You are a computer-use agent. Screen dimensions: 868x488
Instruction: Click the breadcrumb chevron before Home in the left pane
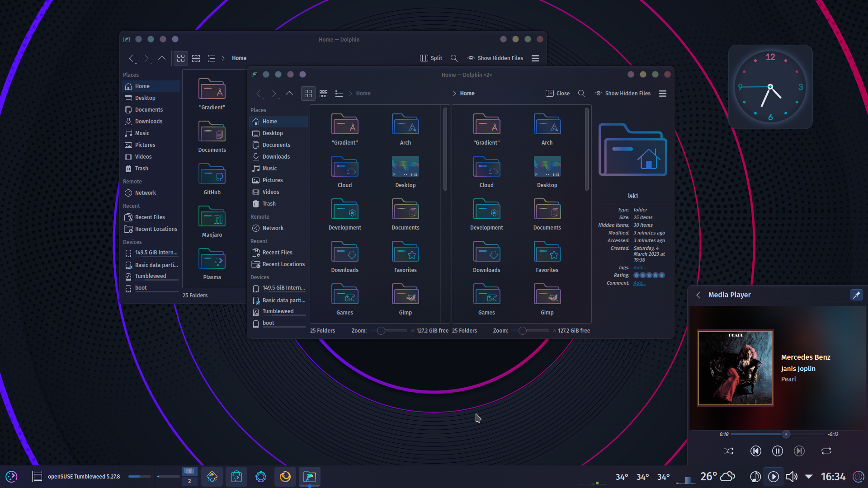(x=350, y=94)
